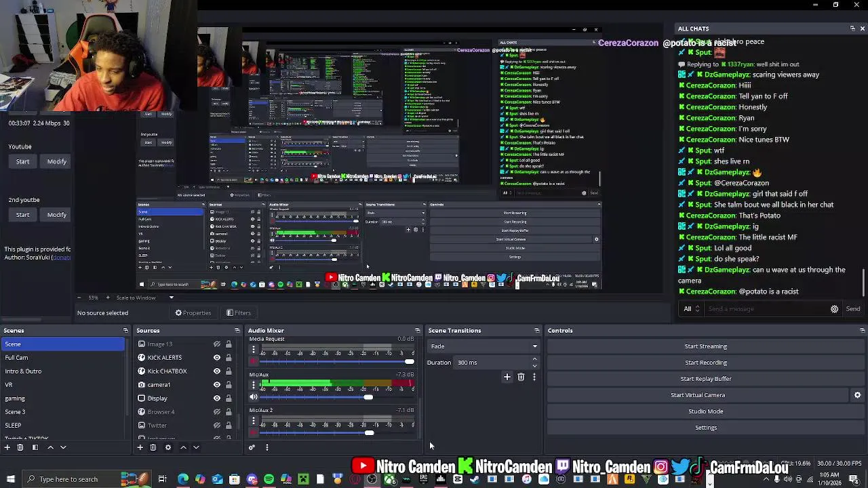
Task: Open Windows Start menu
Action: 10,479
